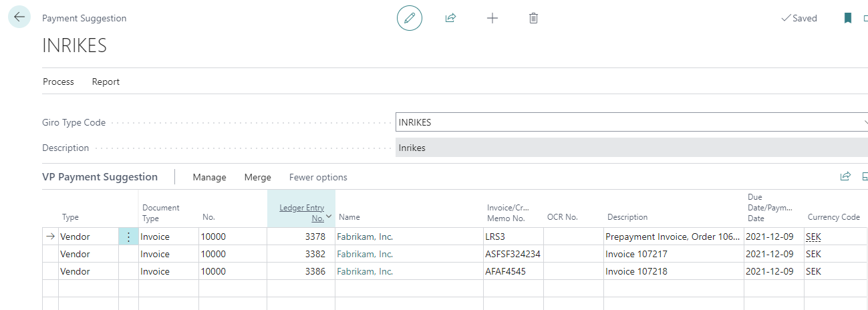Image resolution: width=868 pixels, height=310 pixels.
Task: Click the Saved status indicator
Action: (799, 18)
